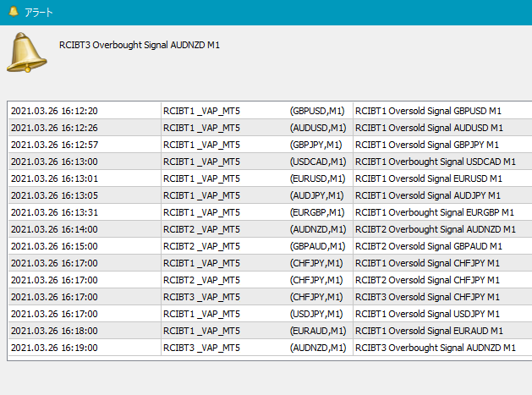Select RCIBT2 _VAP_MT5 source in the 16:15:00 row

pyautogui.click(x=201, y=246)
